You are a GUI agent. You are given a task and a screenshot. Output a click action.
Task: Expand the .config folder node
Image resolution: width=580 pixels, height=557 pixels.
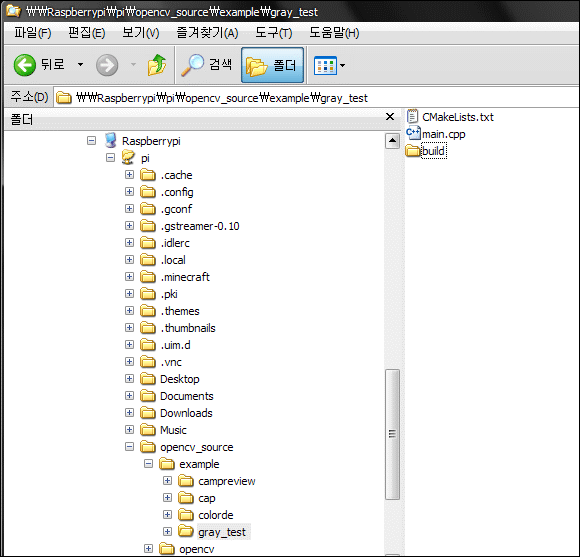[129, 192]
